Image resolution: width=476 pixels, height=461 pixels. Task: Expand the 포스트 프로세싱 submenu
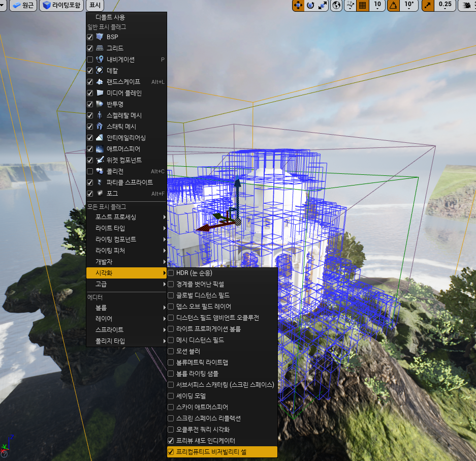point(126,217)
